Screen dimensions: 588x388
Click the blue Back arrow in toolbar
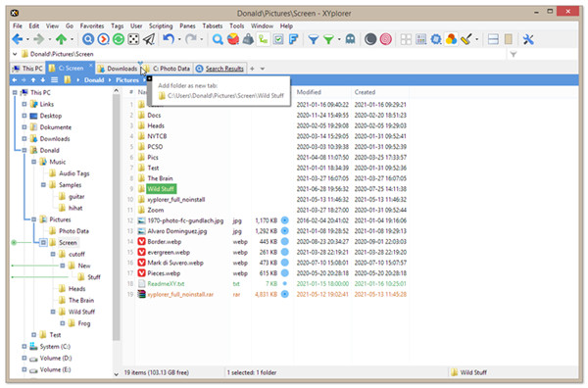(18, 39)
